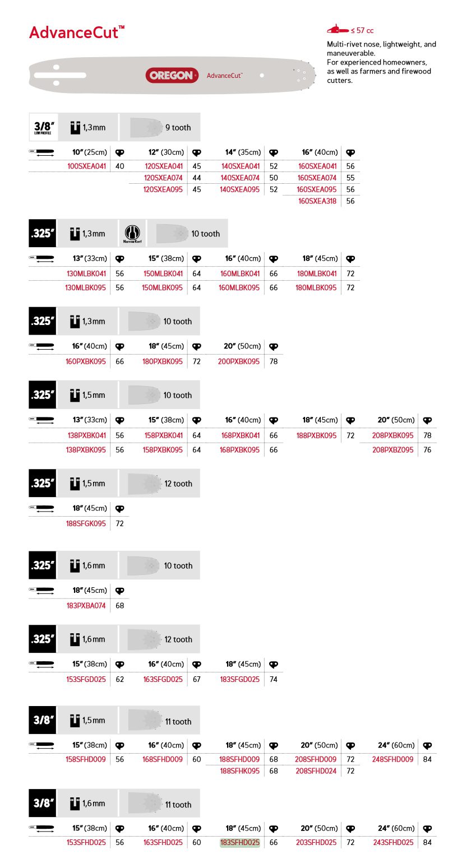Select part number 160SXEA318
Viewport: 476px width, 868px height.
[x=317, y=201]
